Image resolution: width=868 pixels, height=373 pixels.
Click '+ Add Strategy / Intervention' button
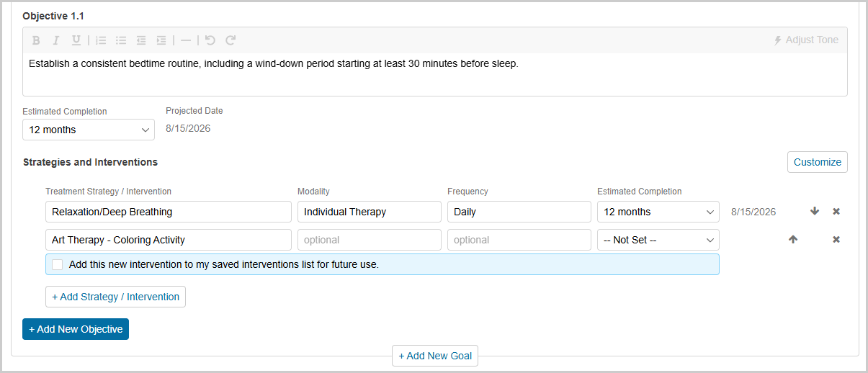[x=115, y=297]
